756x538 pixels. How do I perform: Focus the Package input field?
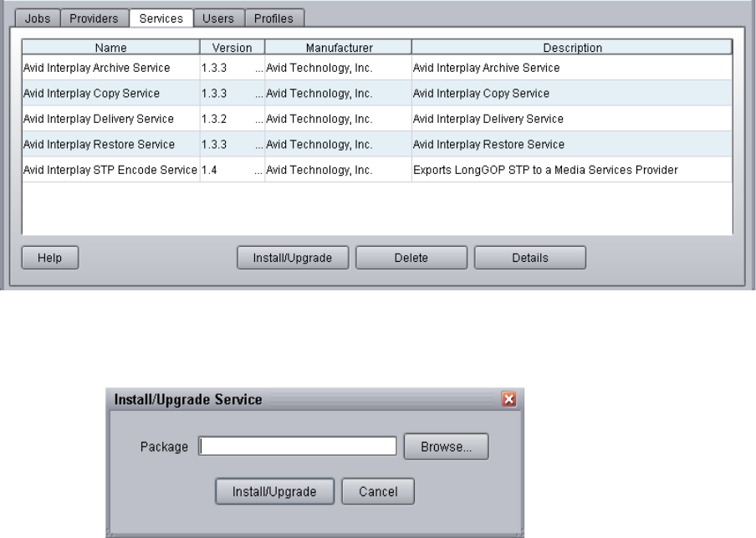click(x=298, y=446)
